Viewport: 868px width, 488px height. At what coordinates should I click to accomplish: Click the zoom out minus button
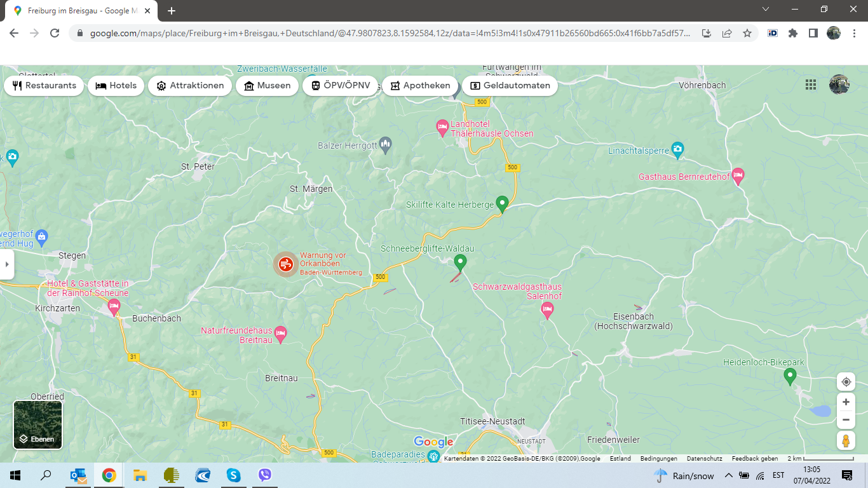(x=846, y=420)
